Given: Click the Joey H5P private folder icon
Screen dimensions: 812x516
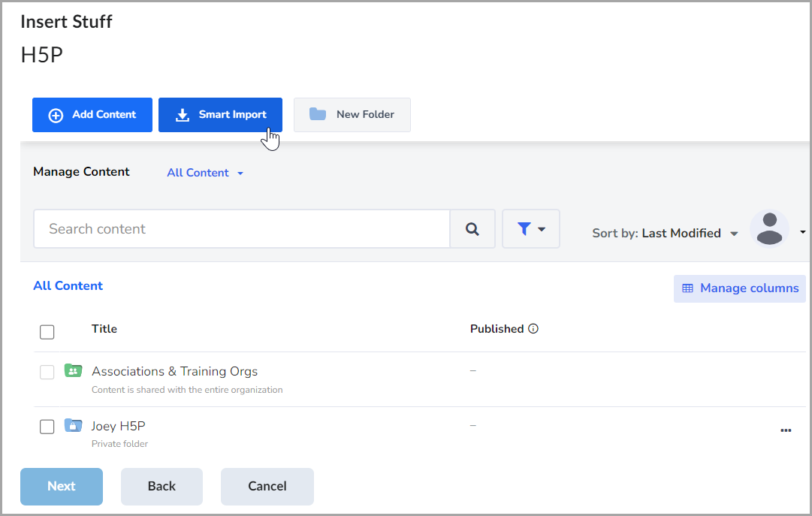Looking at the screenshot, I should click(73, 425).
